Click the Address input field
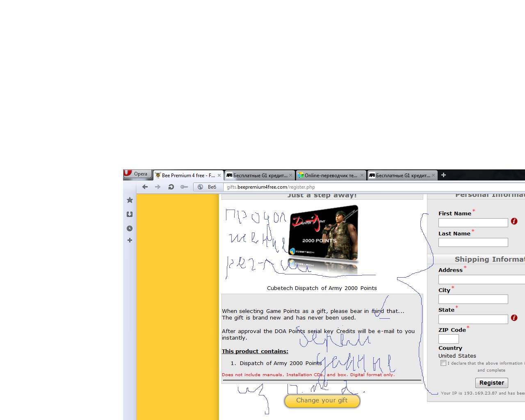 click(x=482, y=279)
